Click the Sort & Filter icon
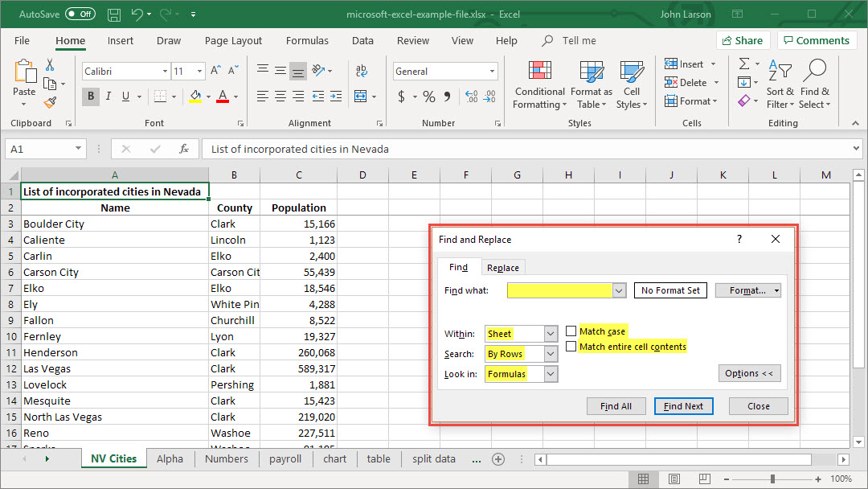868x489 pixels. pyautogui.click(x=780, y=84)
